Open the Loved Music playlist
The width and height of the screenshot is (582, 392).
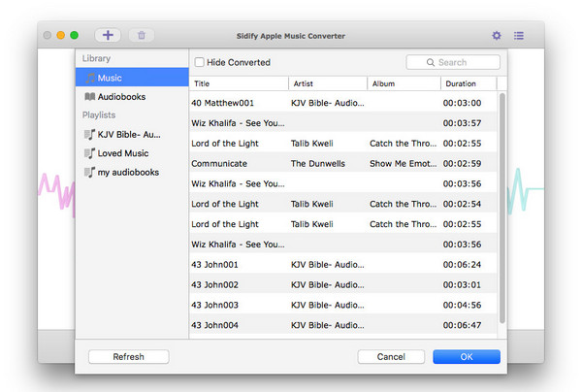click(x=132, y=153)
